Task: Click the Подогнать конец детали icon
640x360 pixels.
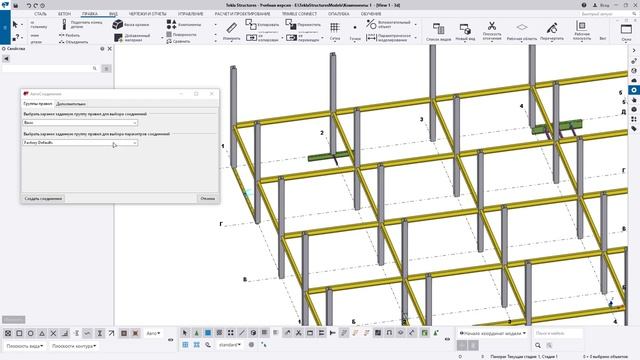Action: tap(64, 24)
